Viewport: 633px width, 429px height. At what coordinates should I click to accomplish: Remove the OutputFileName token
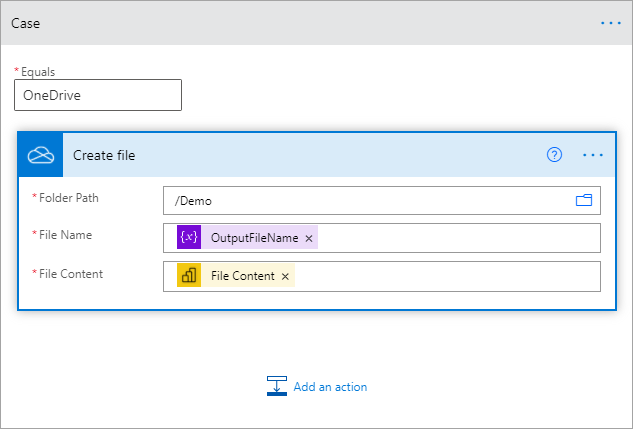click(x=309, y=238)
